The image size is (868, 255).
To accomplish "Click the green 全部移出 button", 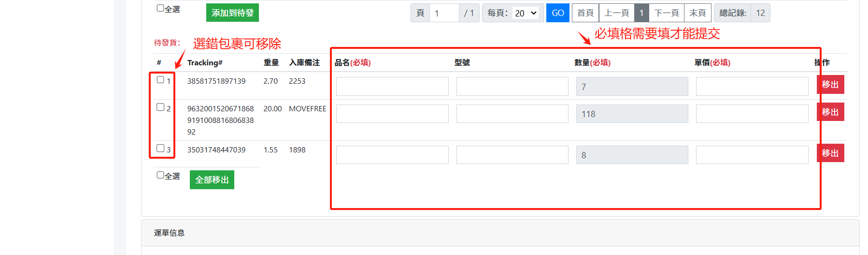I will 212,180.
